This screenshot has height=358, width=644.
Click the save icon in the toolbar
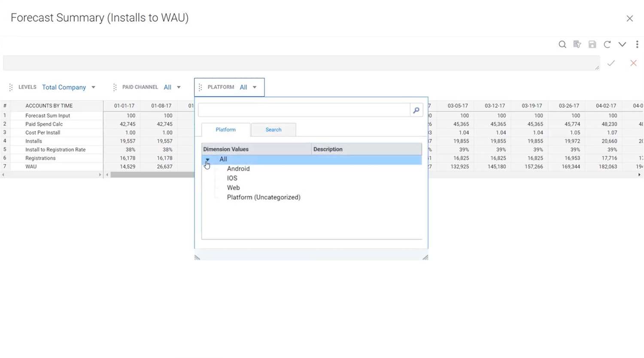[592, 44]
